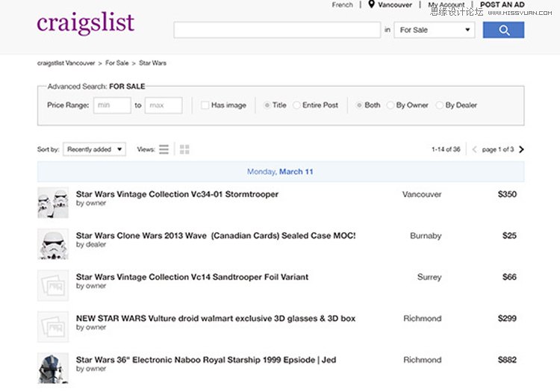The image size is (560, 392).
Task: Go to previous page arrow
Action: pyautogui.click(x=474, y=149)
